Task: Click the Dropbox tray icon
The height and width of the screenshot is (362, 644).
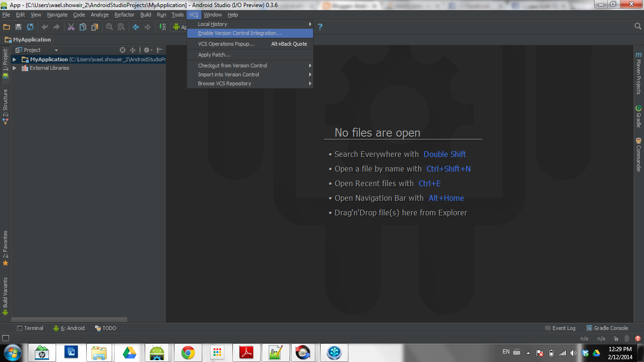Action: (x=586, y=353)
